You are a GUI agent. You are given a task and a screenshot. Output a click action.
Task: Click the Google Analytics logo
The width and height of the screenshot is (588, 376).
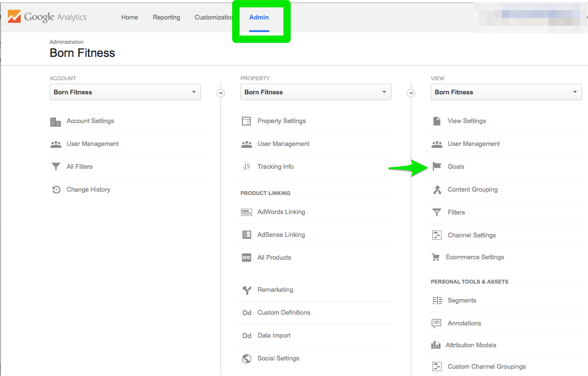click(47, 17)
